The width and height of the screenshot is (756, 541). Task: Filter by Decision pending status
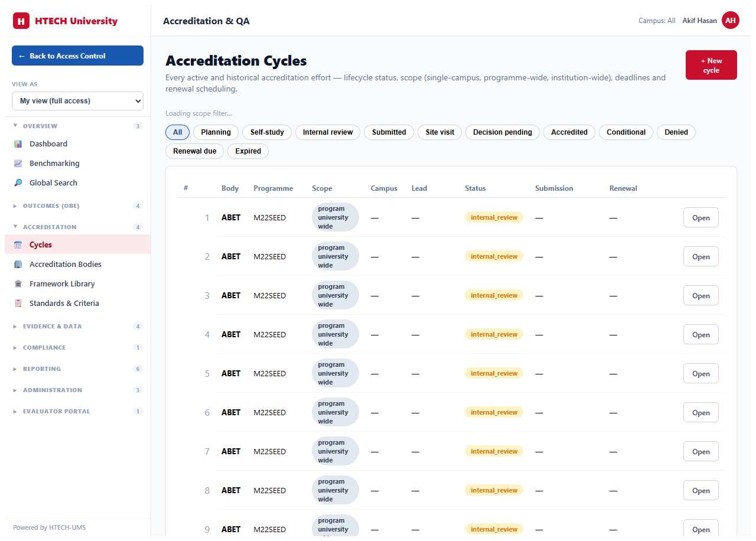[503, 132]
